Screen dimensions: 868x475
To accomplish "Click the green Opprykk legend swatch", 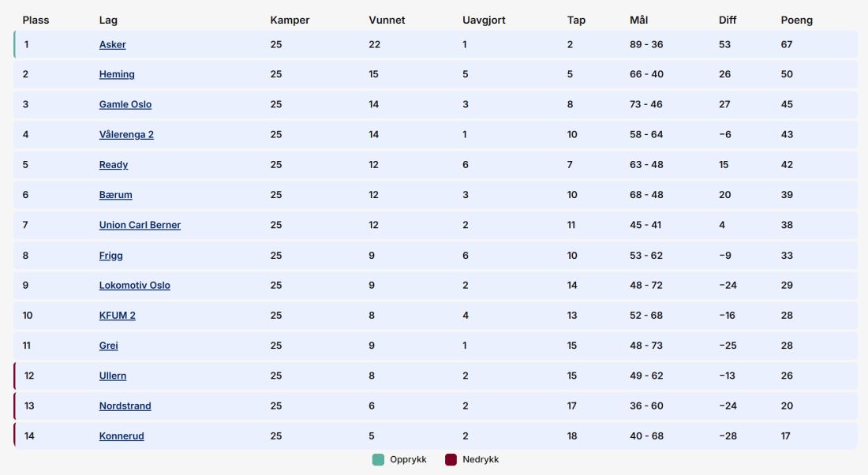I will (x=378, y=459).
